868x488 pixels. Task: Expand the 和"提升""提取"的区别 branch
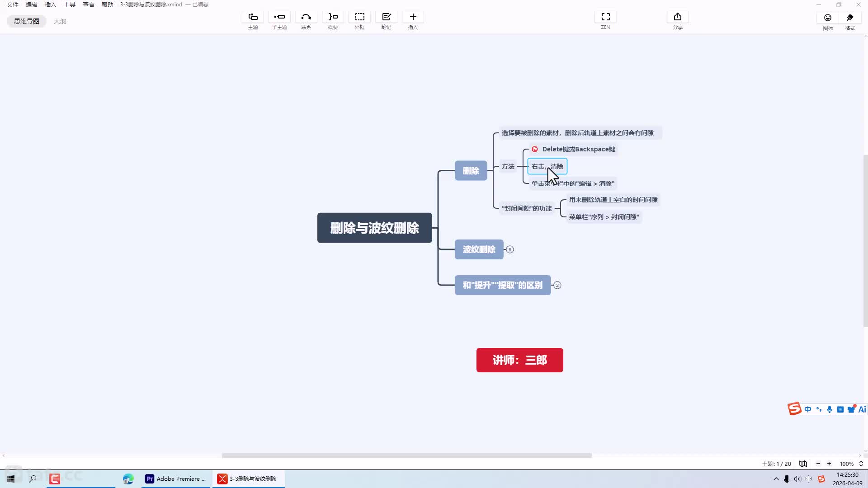tap(557, 285)
